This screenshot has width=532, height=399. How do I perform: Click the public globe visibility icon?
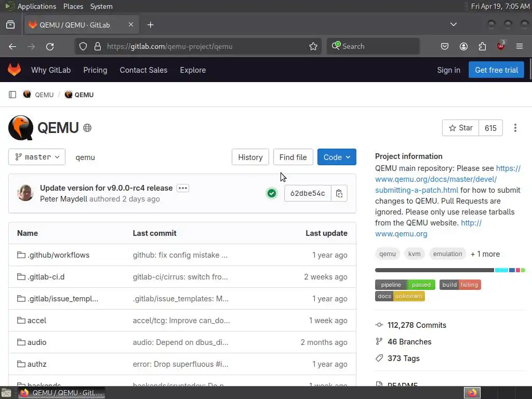tap(87, 128)
